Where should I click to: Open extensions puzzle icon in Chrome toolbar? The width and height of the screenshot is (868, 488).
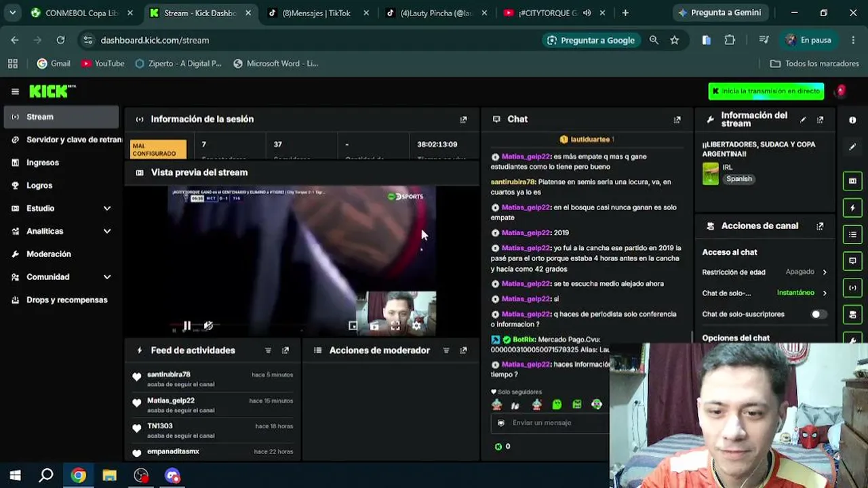730,40
